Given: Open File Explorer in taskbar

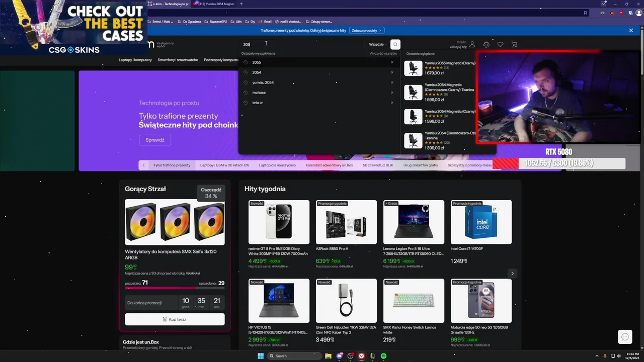Looking at the screenshot, I should pos(328,356).
